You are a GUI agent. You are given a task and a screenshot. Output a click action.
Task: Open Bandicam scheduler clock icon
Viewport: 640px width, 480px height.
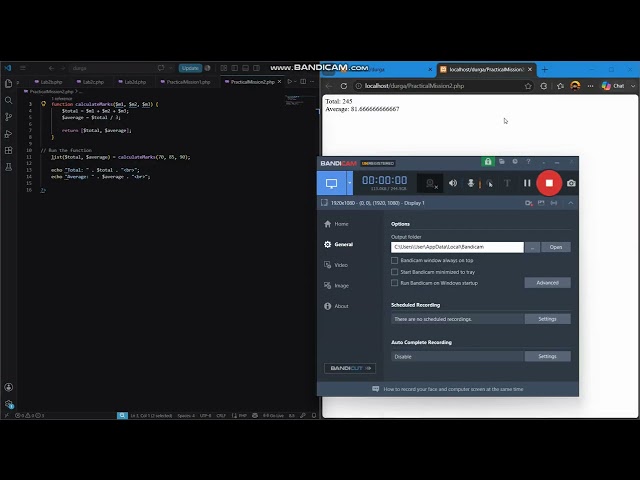tap(515, 162)
